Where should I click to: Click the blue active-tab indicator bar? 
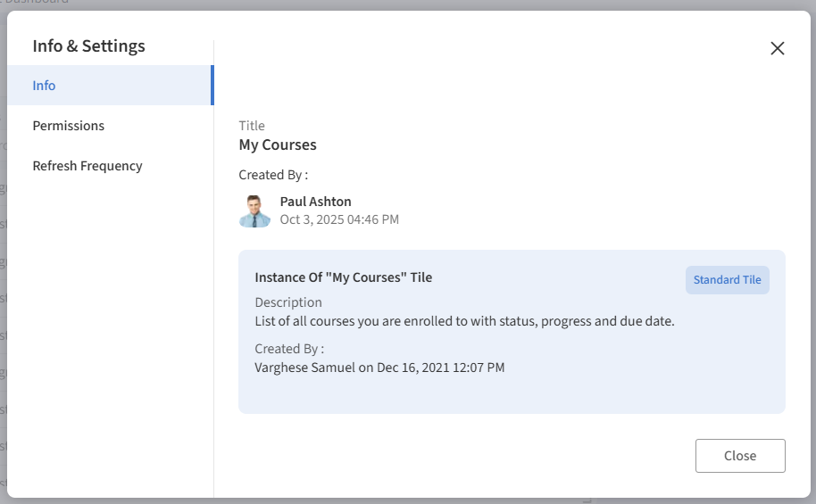pos(212,86)
